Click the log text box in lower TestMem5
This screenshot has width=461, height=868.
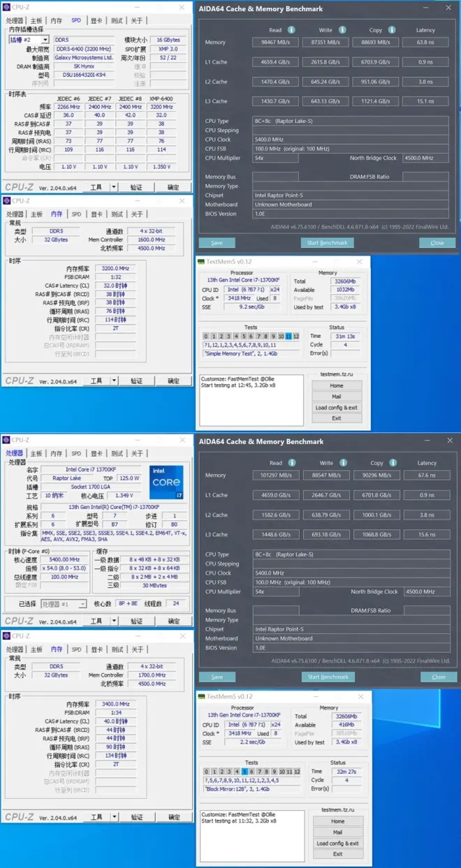(x=252, y=836)
